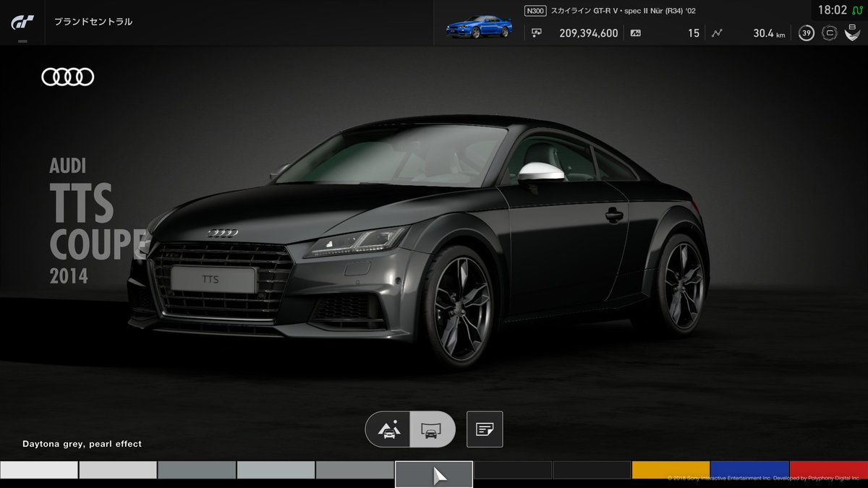868x488 pixels.
Task: Select the selected Daytona grey swatch
Action: tap(434, 474)
